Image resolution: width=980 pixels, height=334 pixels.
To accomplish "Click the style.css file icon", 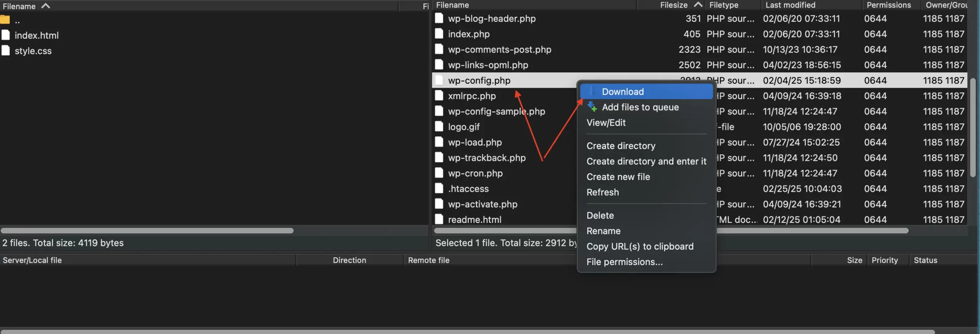I will [x=5, y=51].
